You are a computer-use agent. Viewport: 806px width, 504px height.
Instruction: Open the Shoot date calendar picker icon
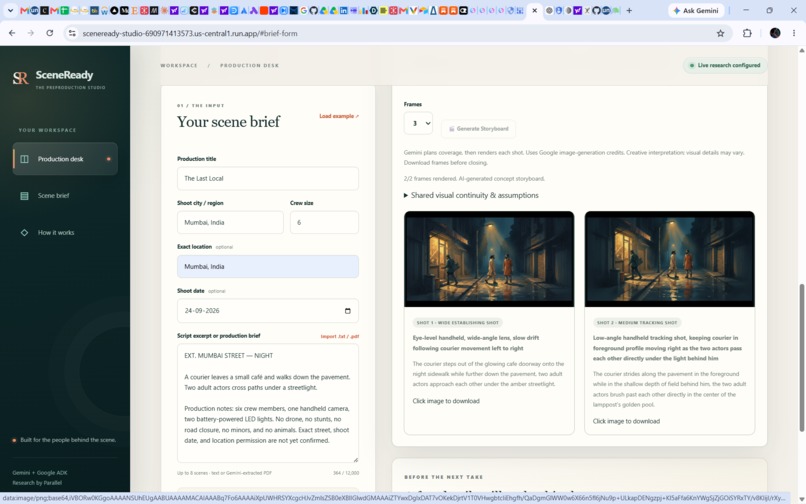(x=347, y=311)
